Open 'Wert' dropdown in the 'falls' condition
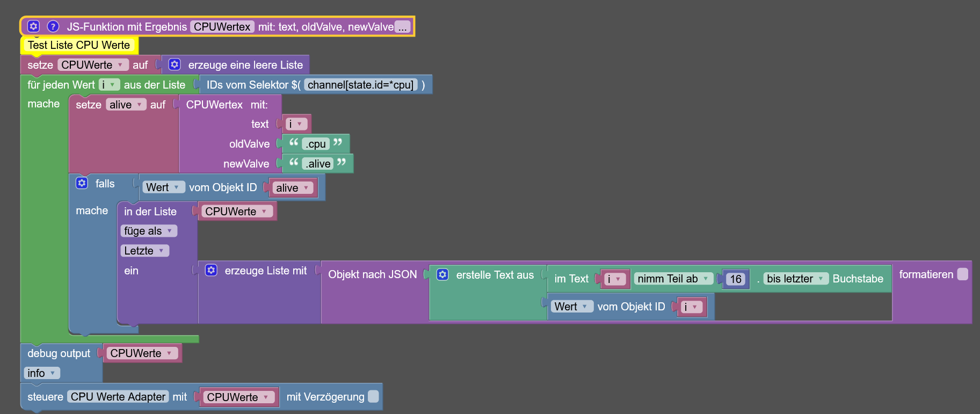Screen dimensions: 980x414 [x=163, y=187]
